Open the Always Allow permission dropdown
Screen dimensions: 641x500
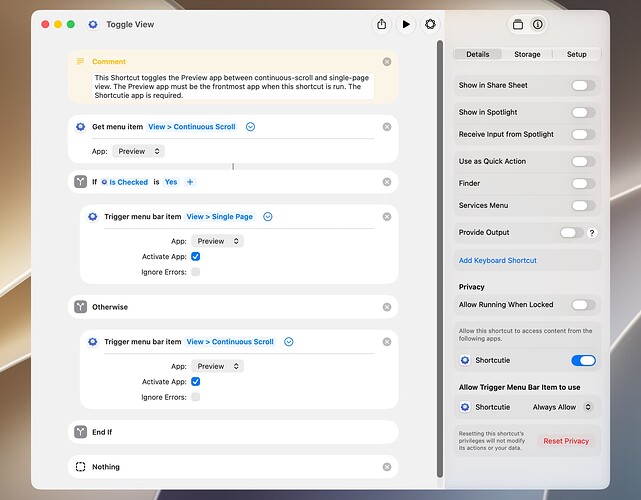[562, 407]
